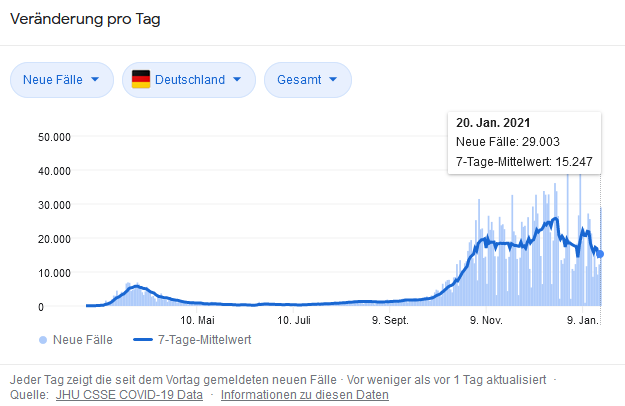
Task: Click the Neue Fälle dropdown arrow
Action: (x=95, y=80)
